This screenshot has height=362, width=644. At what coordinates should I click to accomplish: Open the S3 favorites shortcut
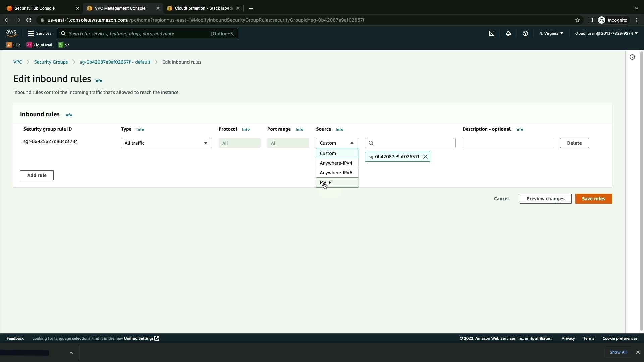pos(64,45)
